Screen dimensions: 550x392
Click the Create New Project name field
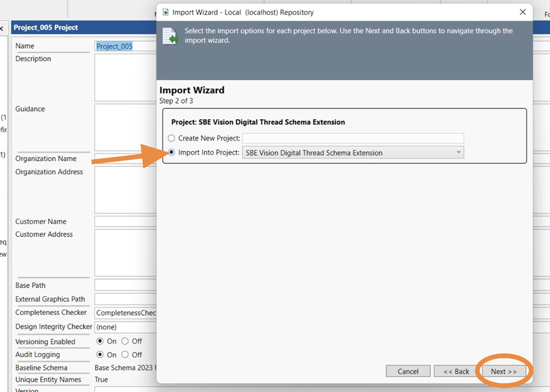[x=353, y=138]
